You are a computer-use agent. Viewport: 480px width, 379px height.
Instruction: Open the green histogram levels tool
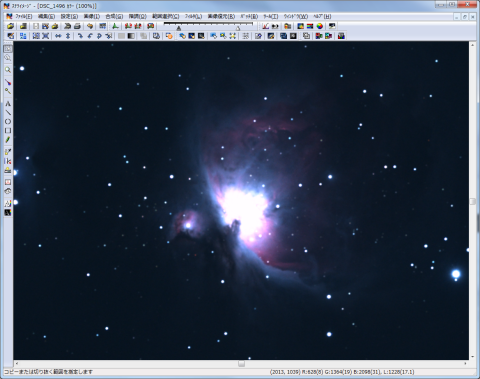click(x=115, y=26)
